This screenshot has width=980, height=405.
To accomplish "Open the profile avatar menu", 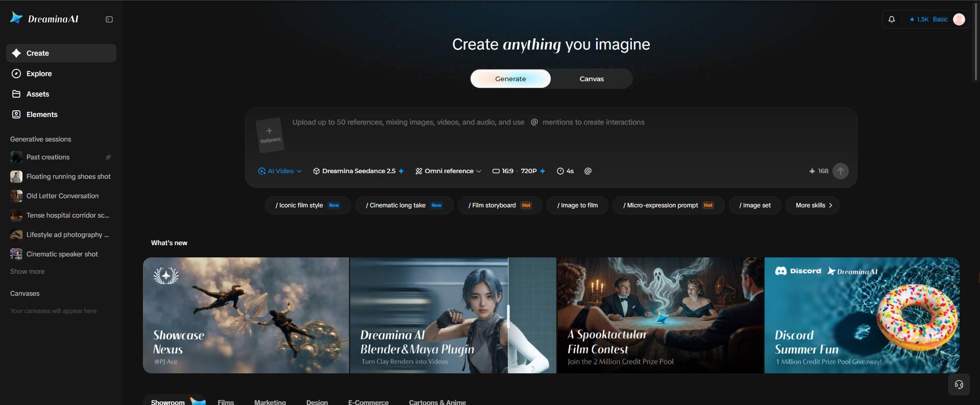I will pos(959,19).
